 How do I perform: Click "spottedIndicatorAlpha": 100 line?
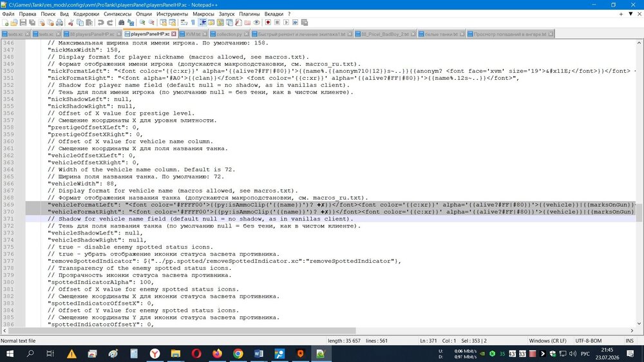coord(100,282)
